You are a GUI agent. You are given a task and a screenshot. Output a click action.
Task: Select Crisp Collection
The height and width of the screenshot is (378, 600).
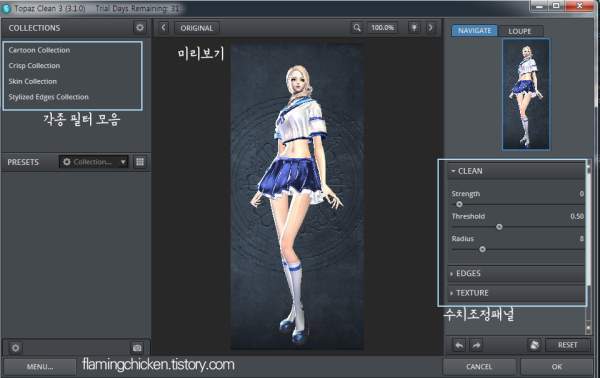click(x=34, y=65)
